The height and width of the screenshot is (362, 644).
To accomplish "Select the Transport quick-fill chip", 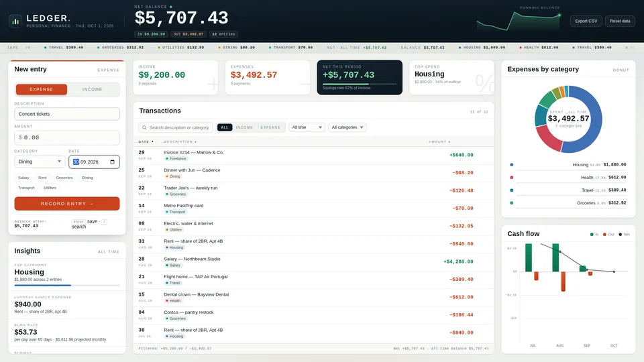I will 26,188.
